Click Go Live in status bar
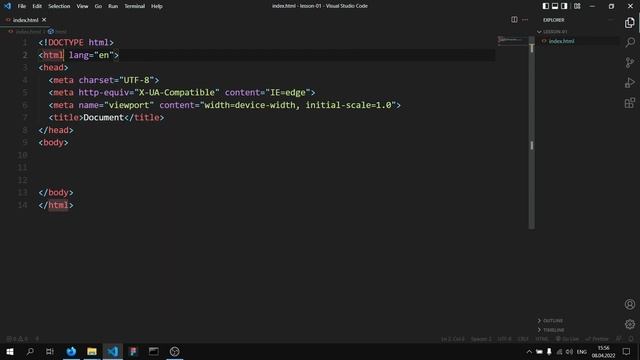 [x=567, y=339]
